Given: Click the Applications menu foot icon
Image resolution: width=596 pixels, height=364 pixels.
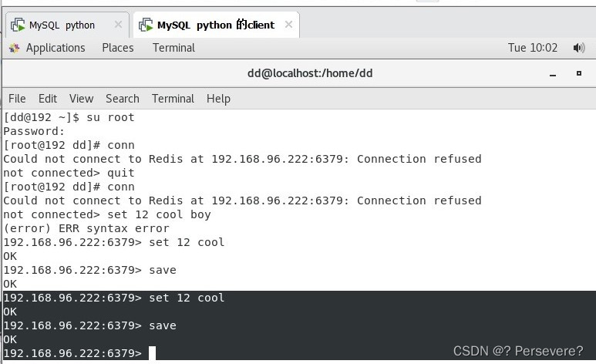Looking at the screenshot, I should (15, 49).
